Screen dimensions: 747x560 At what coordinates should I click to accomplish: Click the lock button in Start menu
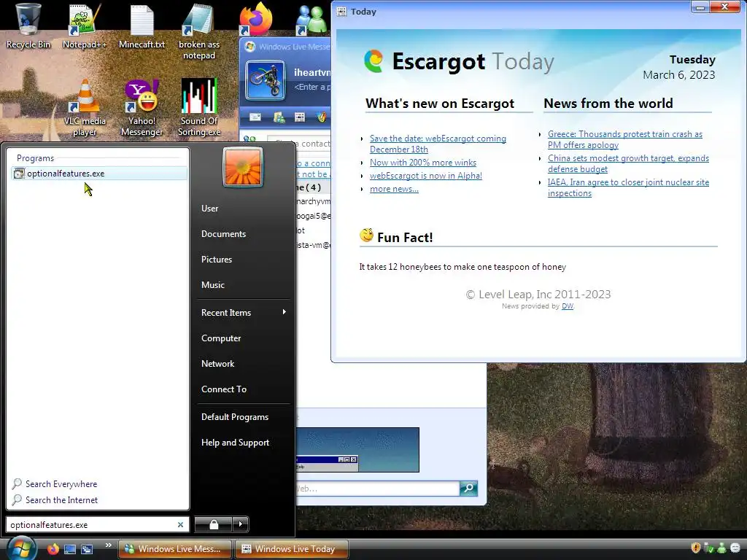(214, 524)
